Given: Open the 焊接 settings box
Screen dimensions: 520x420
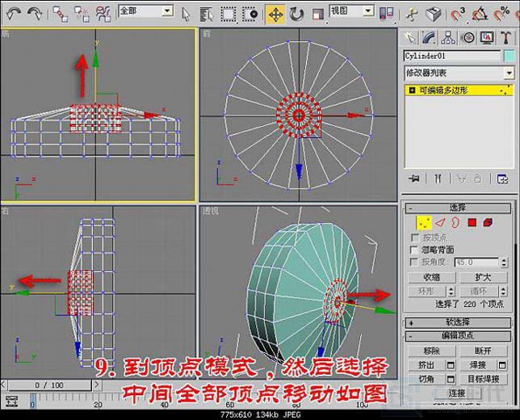Looking at the screenshot, I should point(502,365).
